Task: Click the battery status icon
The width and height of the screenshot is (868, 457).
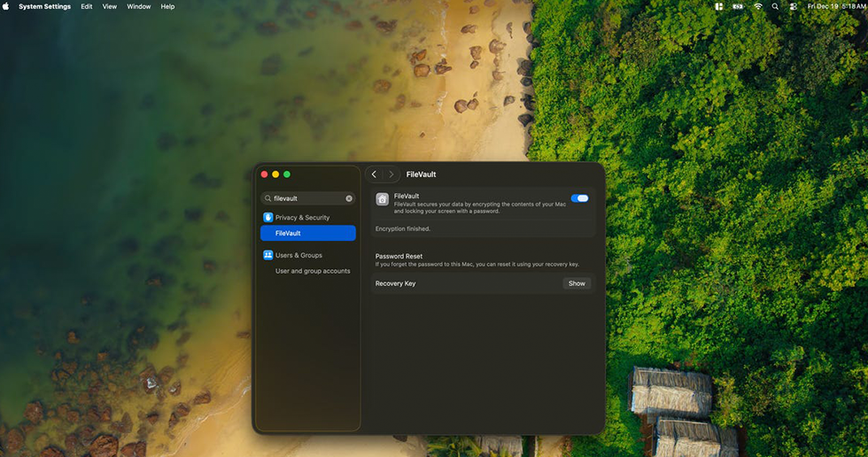Action: [x=738, y=6]
